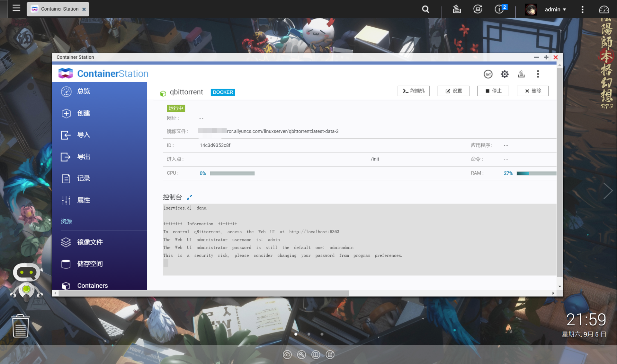
Task: Select 总览 in sidebar
Action: tap(84, 91)
